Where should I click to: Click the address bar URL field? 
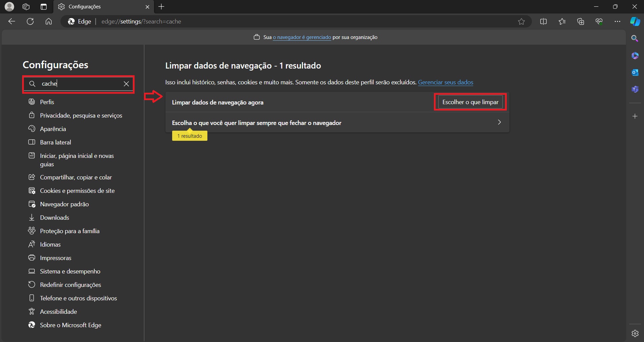click(x=268, y=22)
